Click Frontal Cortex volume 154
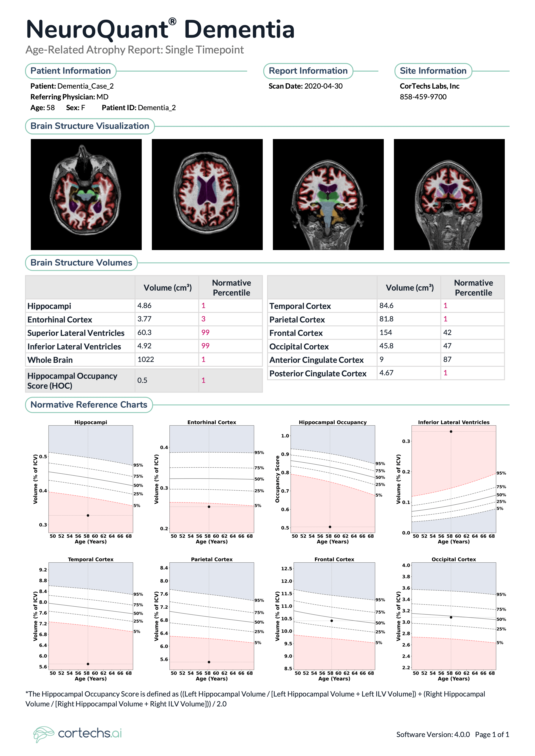 (386, 333)
